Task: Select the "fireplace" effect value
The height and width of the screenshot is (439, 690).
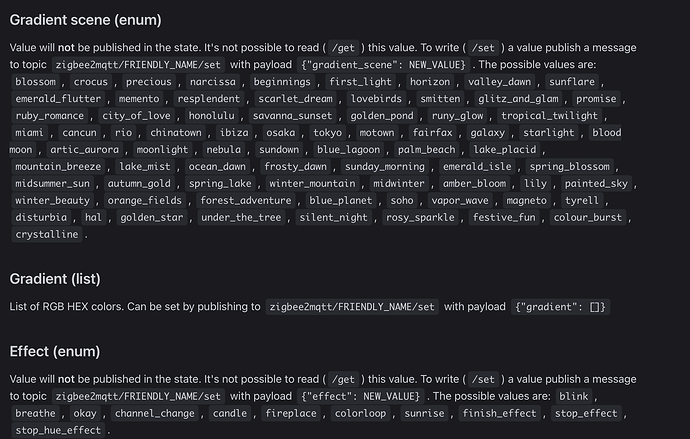Action: [291, 413]
